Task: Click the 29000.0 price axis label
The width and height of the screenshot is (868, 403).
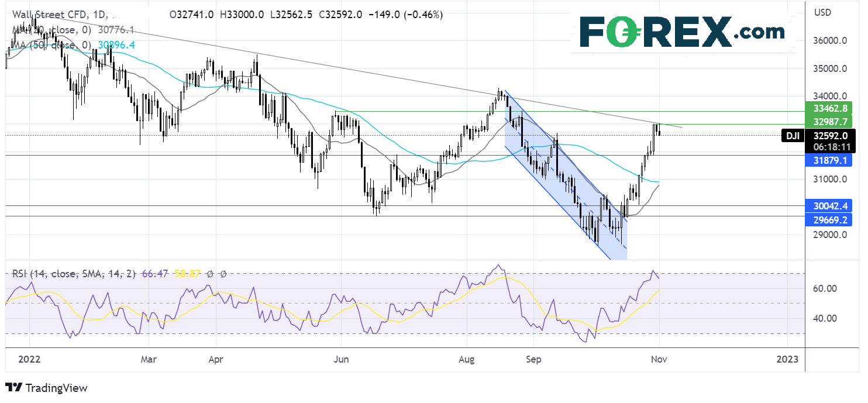Action: [x=830, y=235]
